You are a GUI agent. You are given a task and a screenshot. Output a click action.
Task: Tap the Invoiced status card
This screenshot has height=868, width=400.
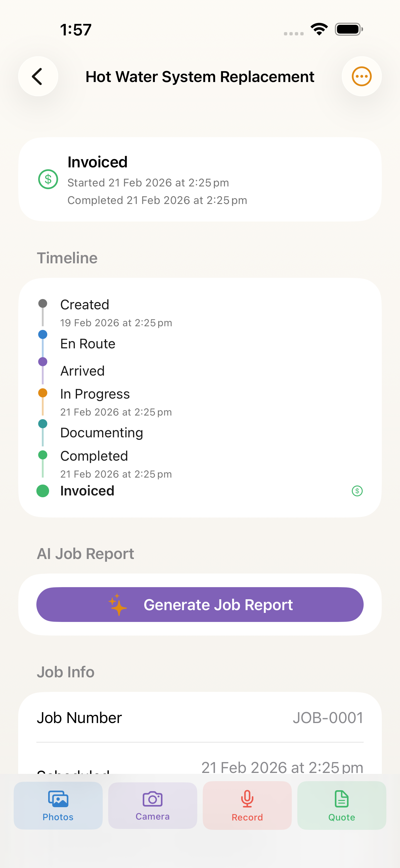point(200,179)
